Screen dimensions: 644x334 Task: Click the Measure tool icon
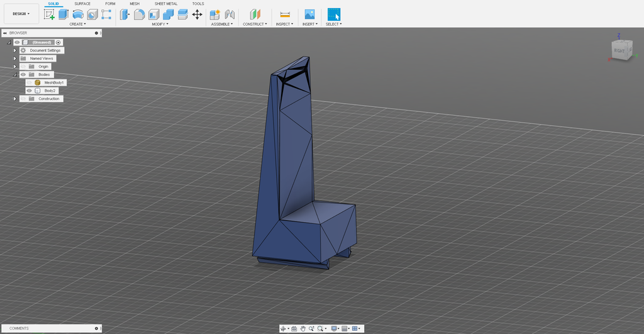point(285,14)
